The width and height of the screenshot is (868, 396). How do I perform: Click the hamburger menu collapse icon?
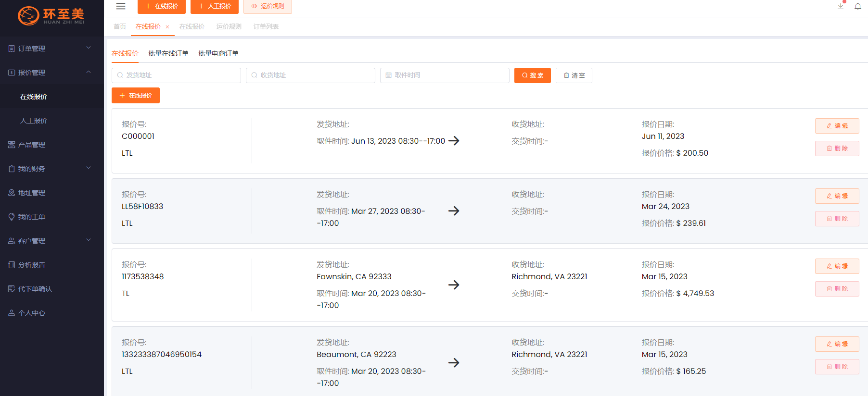point(121,6)
